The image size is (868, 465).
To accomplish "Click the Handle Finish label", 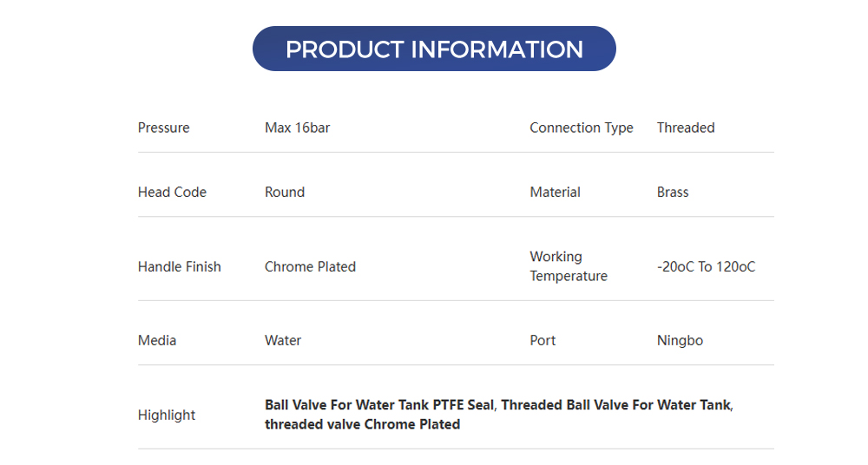I will tap(179, 266).
